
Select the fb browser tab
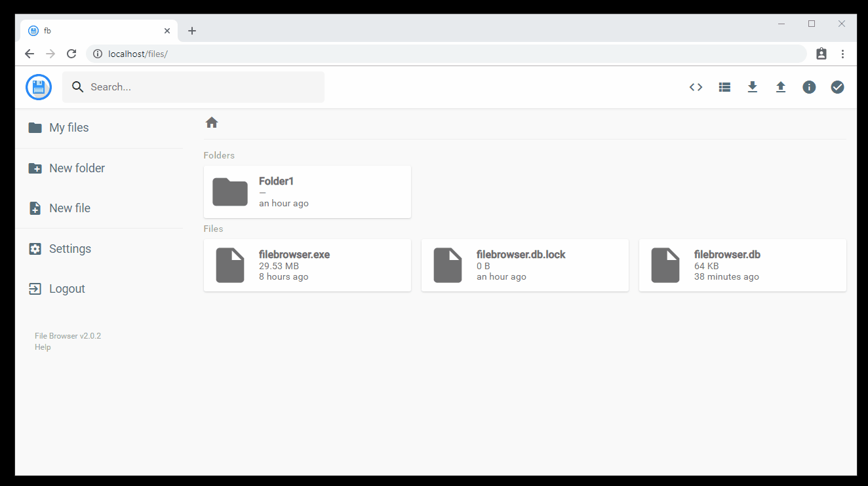pos(99,31)
